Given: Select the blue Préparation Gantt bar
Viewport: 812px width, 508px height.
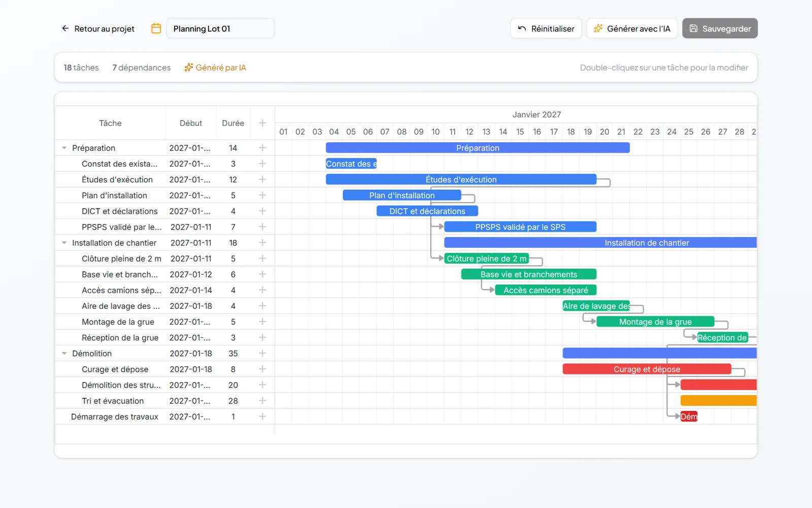Looking at the screenshot, I should pyautogui.click(x=478, y=148).
